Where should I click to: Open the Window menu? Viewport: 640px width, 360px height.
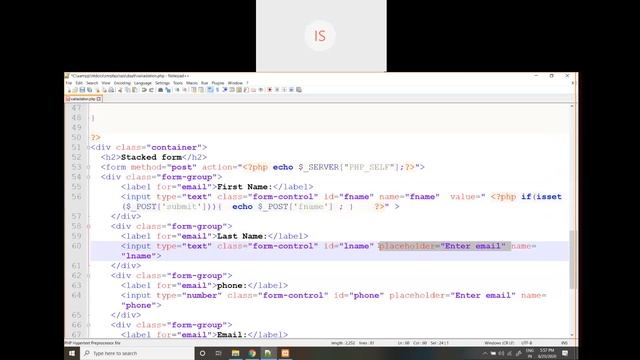click(x=235, y=83)
